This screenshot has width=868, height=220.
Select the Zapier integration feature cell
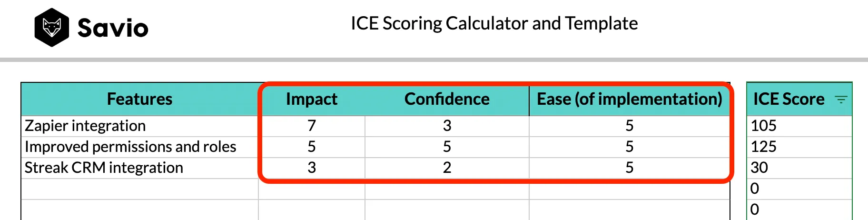(86, 126)
